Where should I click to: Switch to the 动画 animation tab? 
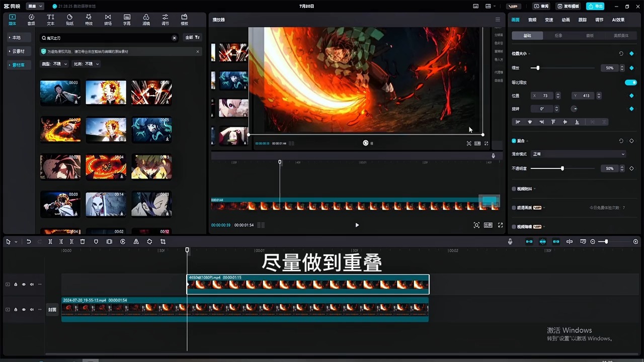click(x=566, y=20)
